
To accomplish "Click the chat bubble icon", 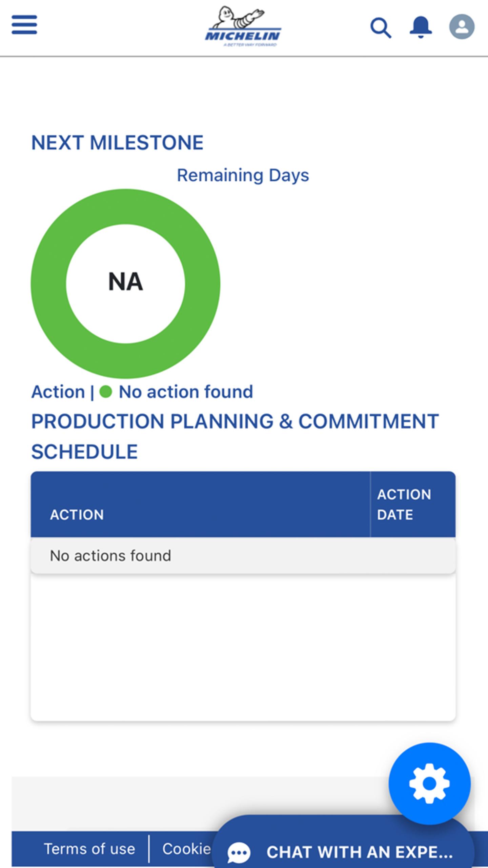I will point(239,852).
